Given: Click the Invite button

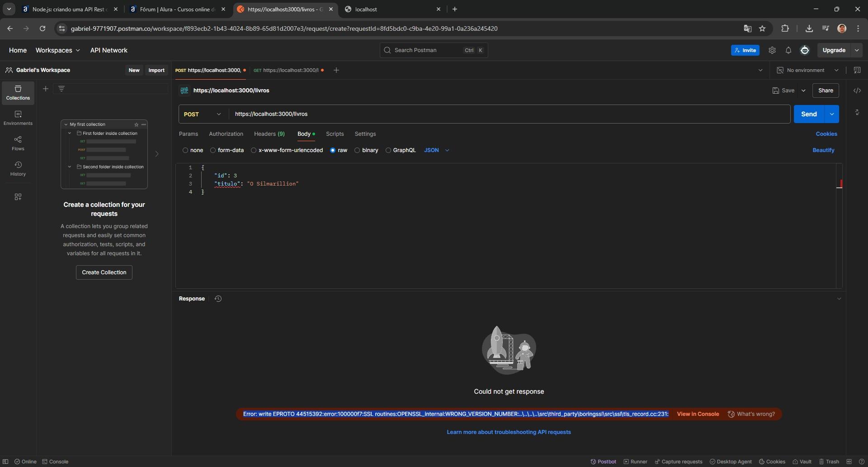Looking at the screenshot, I should tap(745, 50).
